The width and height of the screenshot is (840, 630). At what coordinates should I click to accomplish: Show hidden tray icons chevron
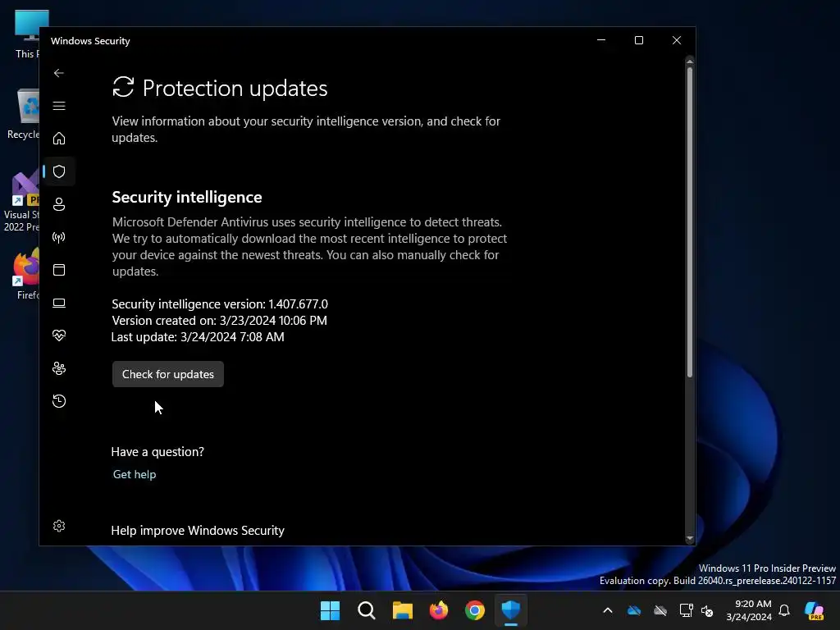click(608, 610)
